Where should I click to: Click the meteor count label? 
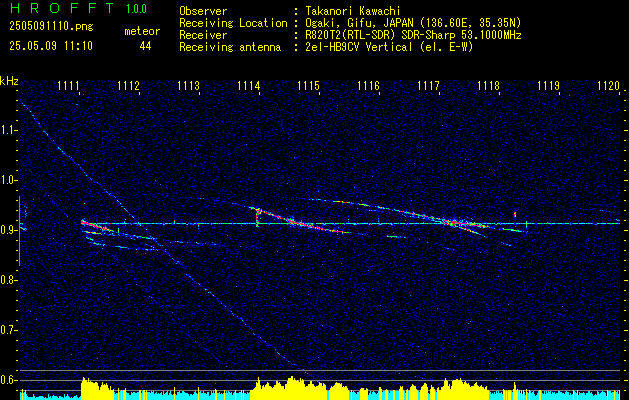coord(142,31)
